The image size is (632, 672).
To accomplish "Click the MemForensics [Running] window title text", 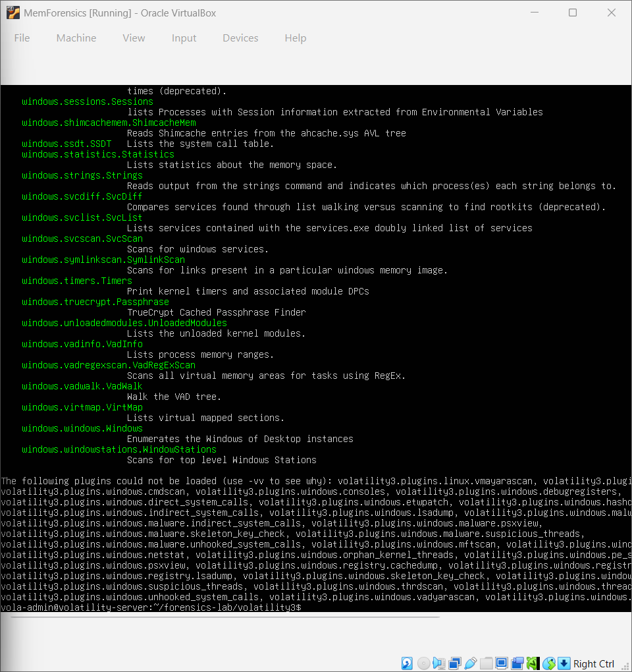I will coord(120,13).
